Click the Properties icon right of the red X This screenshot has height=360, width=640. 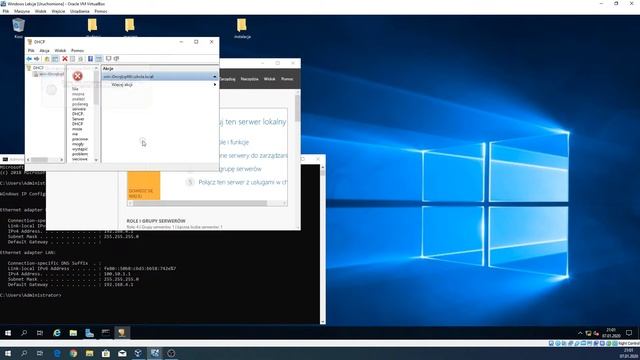click(x=73, y=59)
